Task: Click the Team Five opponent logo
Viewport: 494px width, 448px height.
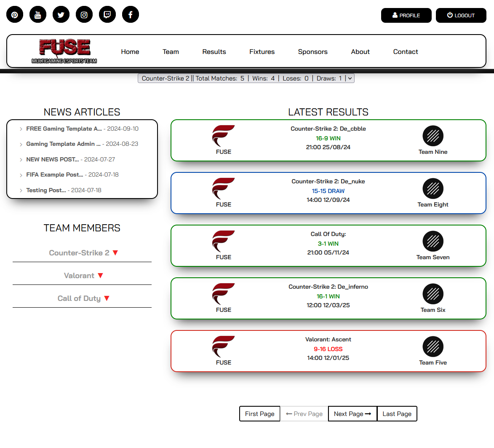Action: point(433,347)
